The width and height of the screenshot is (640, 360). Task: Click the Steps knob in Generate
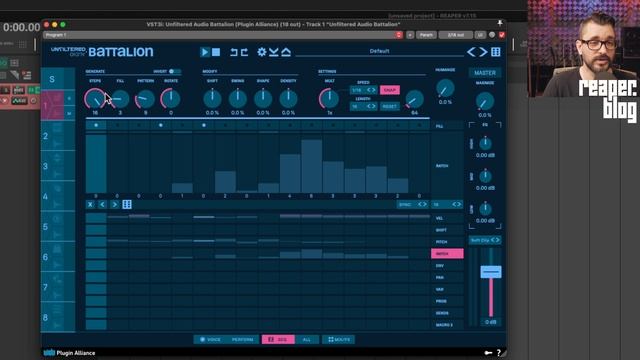point(95,99)
